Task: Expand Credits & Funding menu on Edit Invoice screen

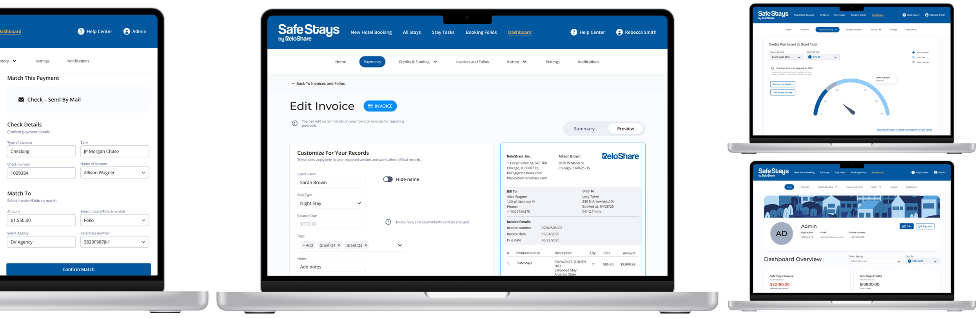Action: [x=418, y=62]
